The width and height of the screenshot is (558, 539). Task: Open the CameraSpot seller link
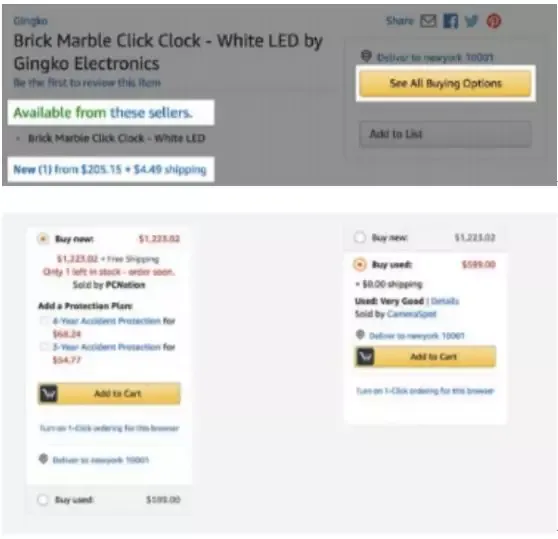412,314
